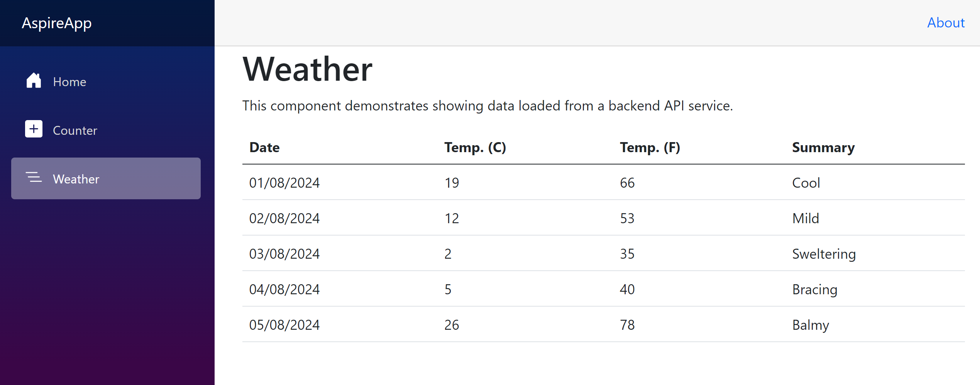Click the AspireApp brand title
This screenshot has width=980, height=385.
(57, 23)
